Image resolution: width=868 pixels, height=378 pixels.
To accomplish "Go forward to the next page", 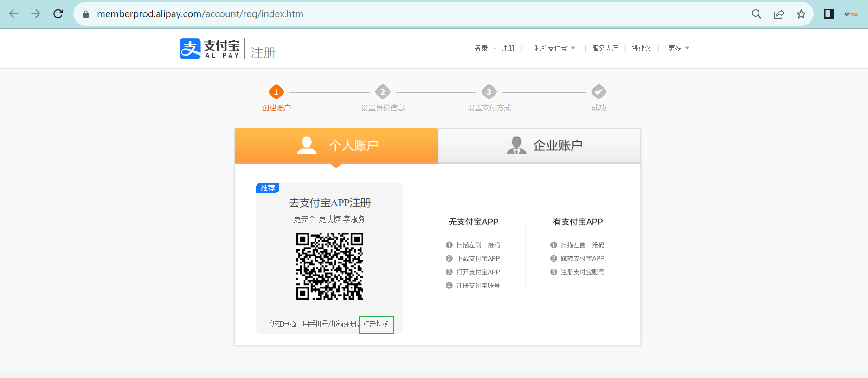I will [36, 14].
